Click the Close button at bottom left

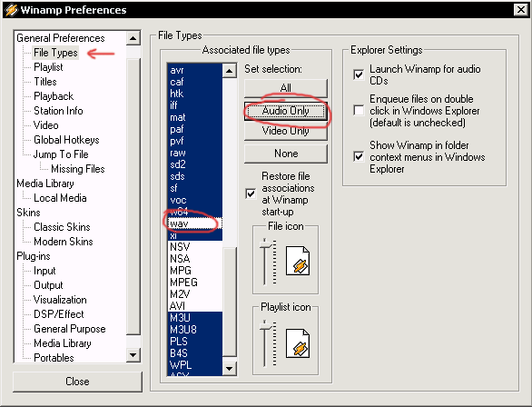click(x=77, y=382)
